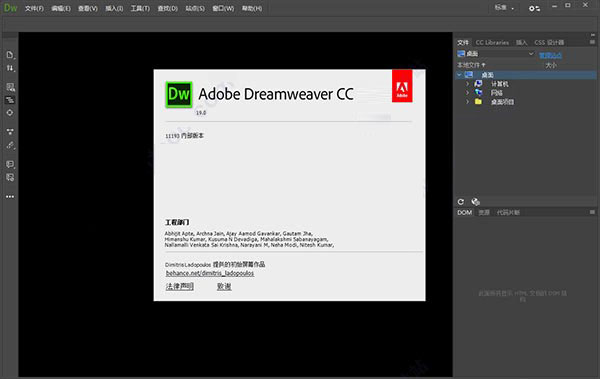Switch to the CSS 设计器 tab

pyautogui.click(x=549, y=42)
